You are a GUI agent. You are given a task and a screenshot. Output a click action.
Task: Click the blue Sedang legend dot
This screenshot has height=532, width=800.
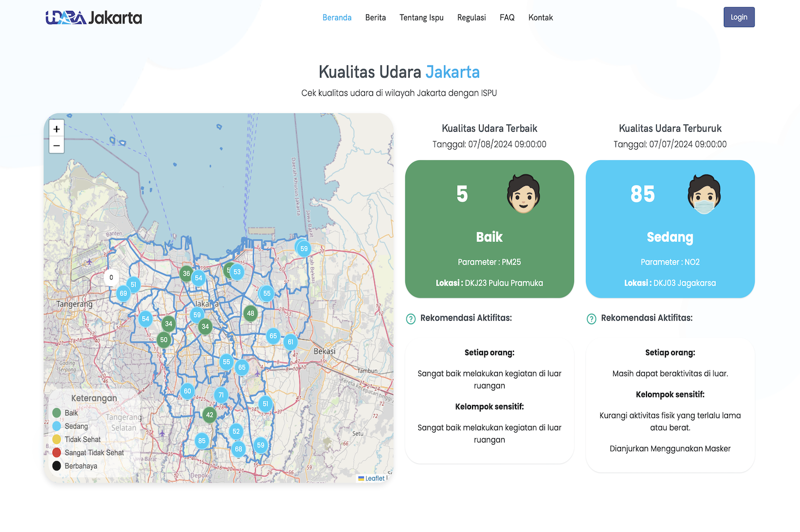pyautogui.click(x=56, y=426)
